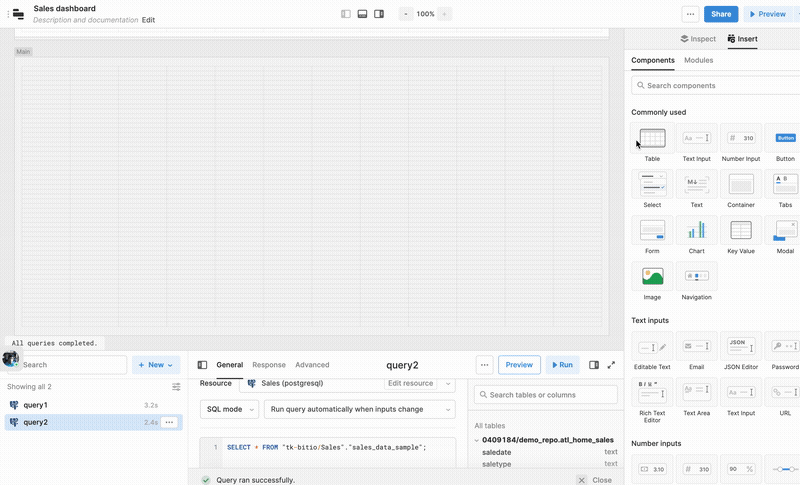The width and height of the screenshot is (800, 485).
Task: Open the Response query tab
Action: tap(269, 365)
